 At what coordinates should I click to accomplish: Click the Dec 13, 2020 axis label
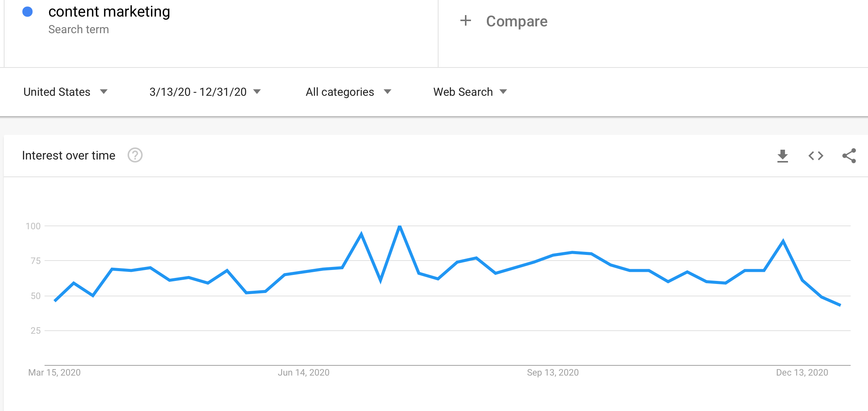tap(802, 373)
